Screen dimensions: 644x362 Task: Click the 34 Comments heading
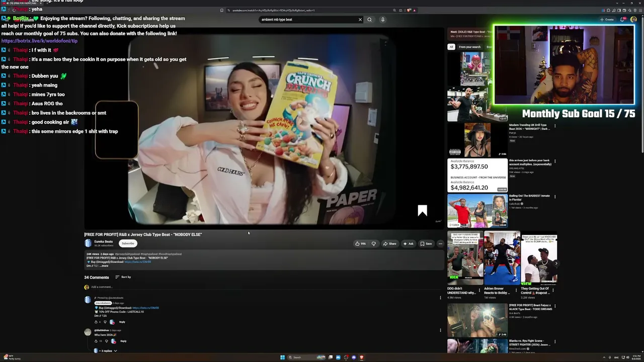coord(97,278)
